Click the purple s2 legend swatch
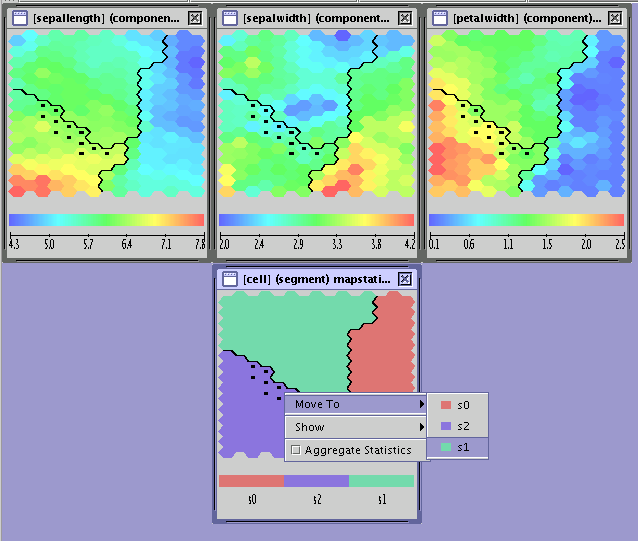Viewport: 638px width, 541px height. [x=316, y=481]
